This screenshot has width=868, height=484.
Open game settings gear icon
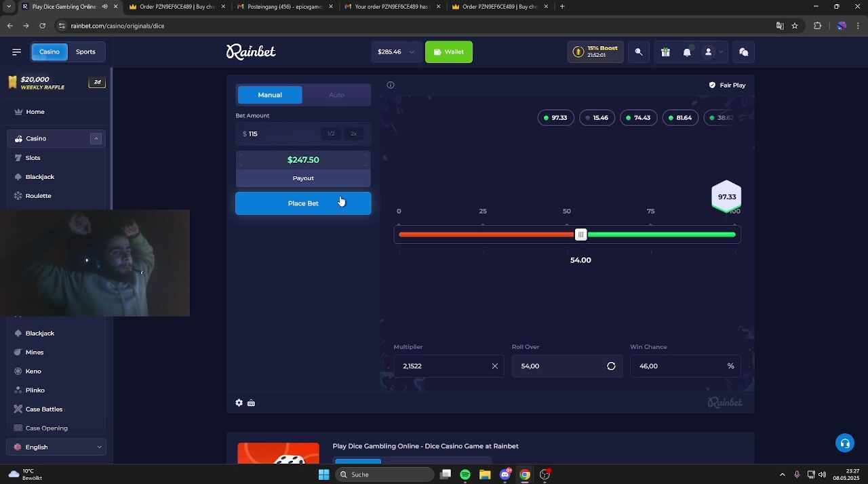[x=239, y=403]
